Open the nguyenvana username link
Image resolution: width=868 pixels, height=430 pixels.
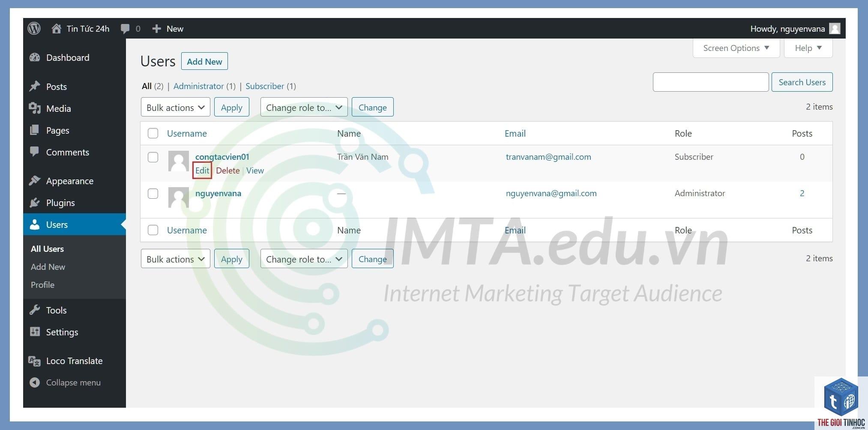click(218, 193)
